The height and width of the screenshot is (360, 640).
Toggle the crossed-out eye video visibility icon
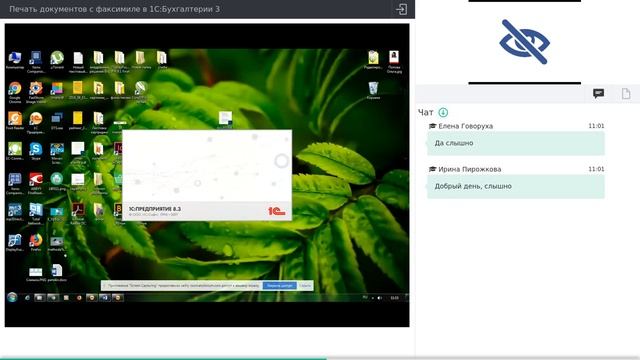524,42
